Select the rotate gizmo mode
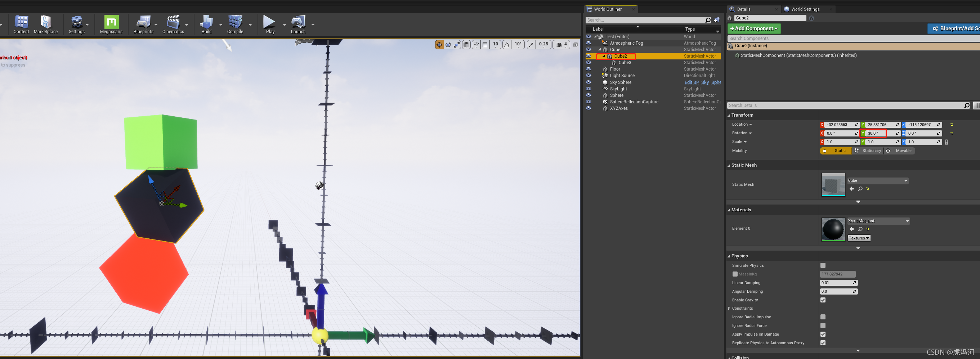The height and width of the screenshot is (359, 980). click(x=448, y=45)
